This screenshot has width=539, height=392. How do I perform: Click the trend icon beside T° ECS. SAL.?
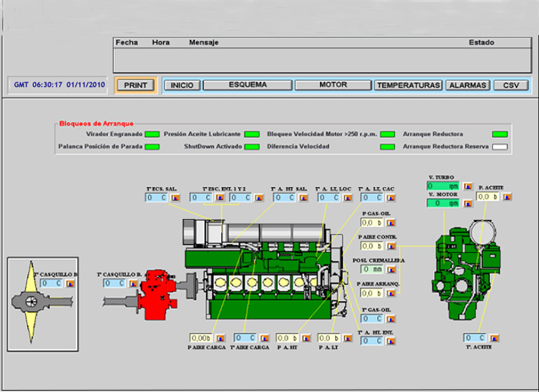(x=175, y=198)
